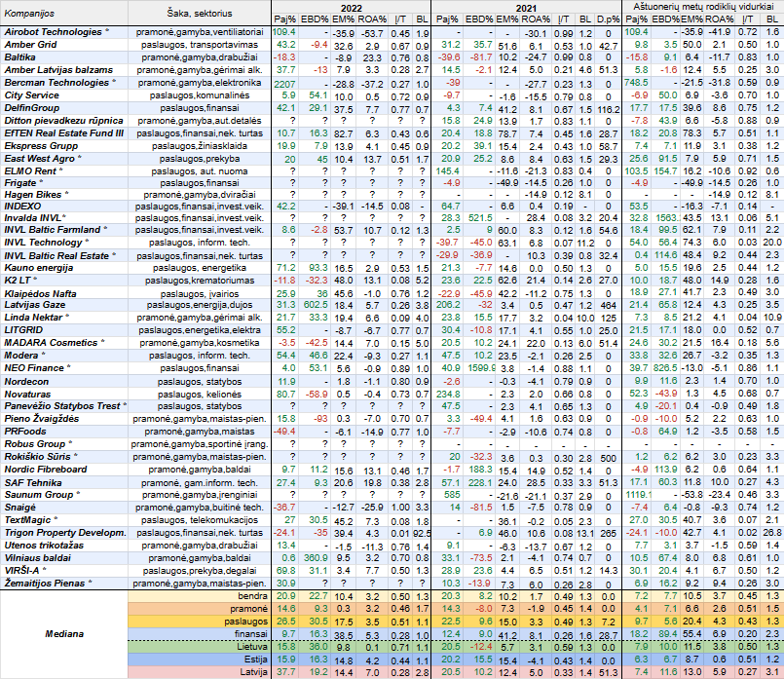The image size is (784, 679).
Task: Select the 'Airobot Technologies' company name cell
Action: (64, 32)
